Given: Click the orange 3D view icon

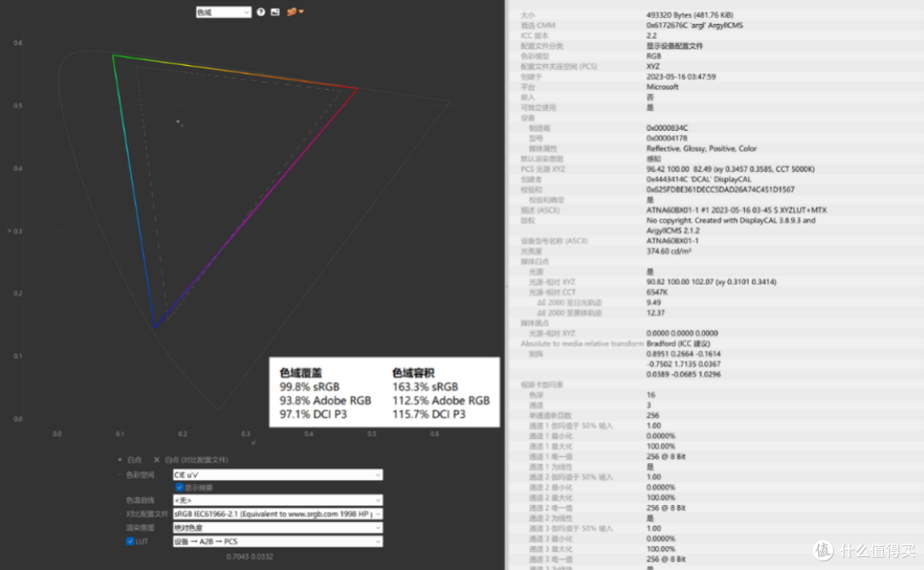Looking at the screenshot, I should pyautogui.click(x=291, y=12).
